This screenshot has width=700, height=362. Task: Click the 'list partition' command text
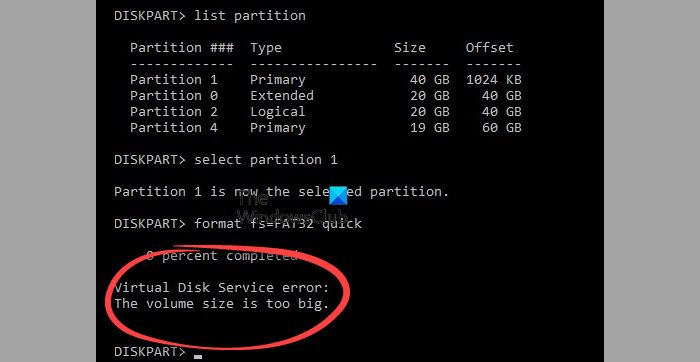[250, 16]
